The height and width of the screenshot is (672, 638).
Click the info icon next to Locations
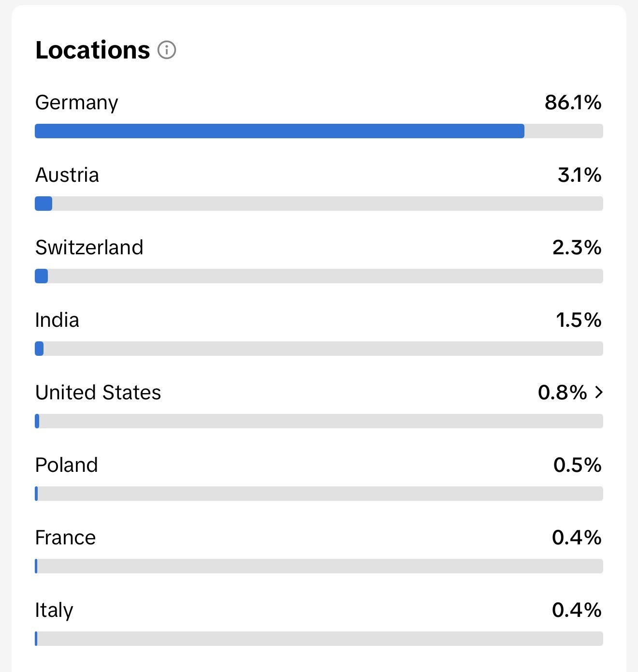(167, 50)
